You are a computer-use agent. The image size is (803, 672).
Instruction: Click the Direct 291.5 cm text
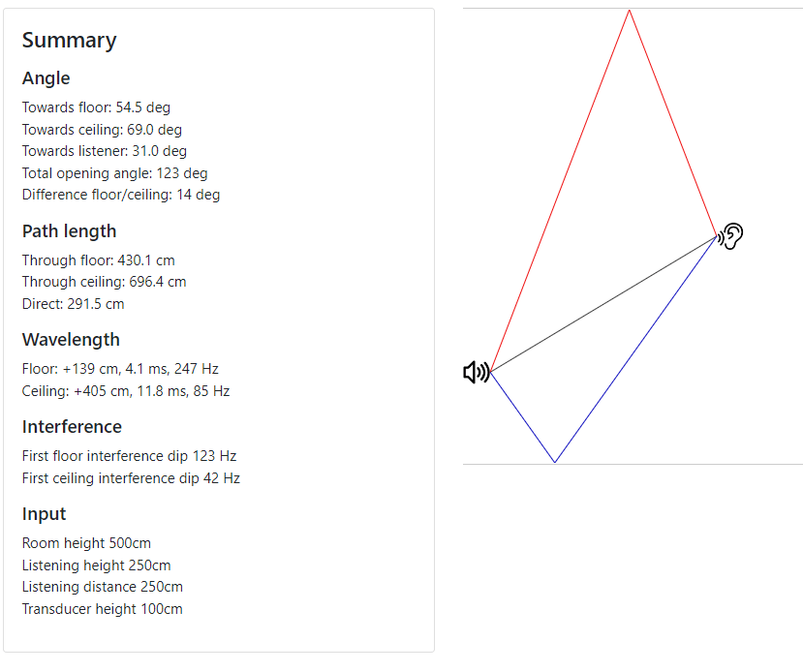pyautogui.click(x=74, y=304)
